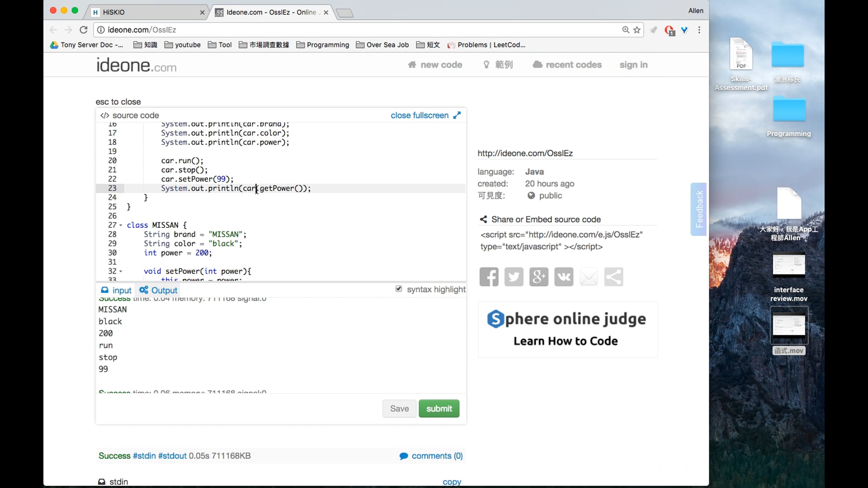868x488 pixels.
Task: Click the VK share icon
Action: pos(564,277)
